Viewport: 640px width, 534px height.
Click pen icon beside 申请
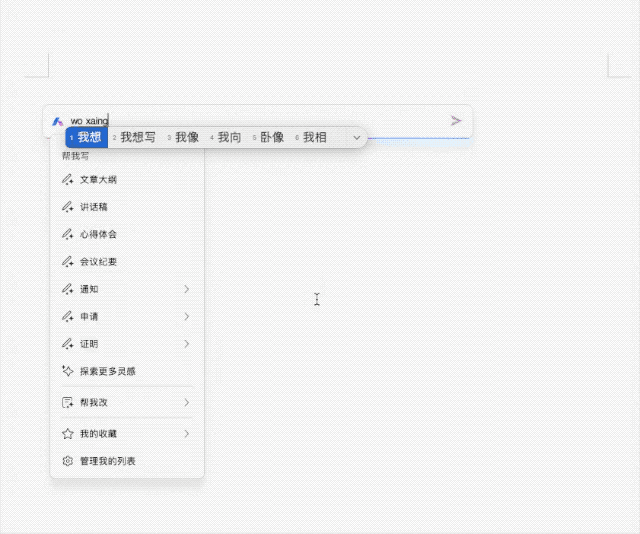point(67,316)
